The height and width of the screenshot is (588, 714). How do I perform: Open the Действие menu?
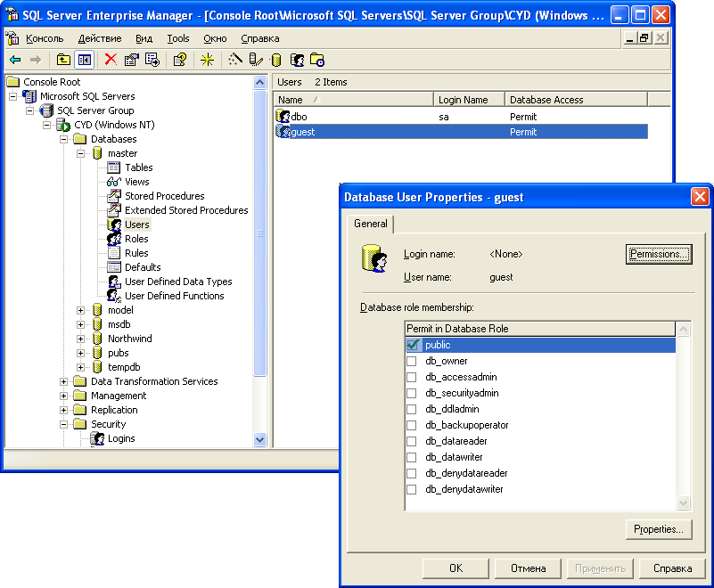click(100, 38)
